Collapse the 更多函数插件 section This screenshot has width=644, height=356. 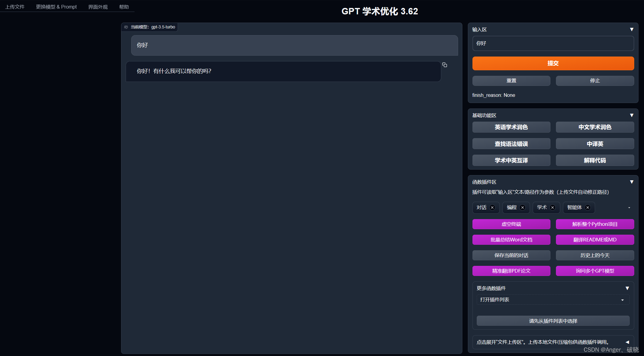[627, 288]
